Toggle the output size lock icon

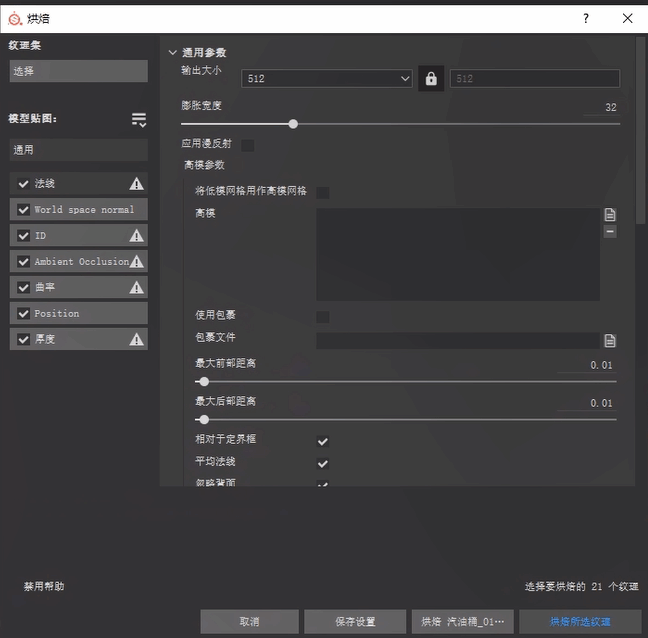click(431, 78)
